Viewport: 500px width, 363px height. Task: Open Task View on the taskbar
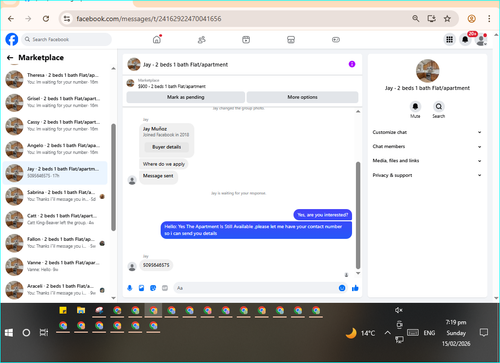pyautogui.click(x=44, y=332)
